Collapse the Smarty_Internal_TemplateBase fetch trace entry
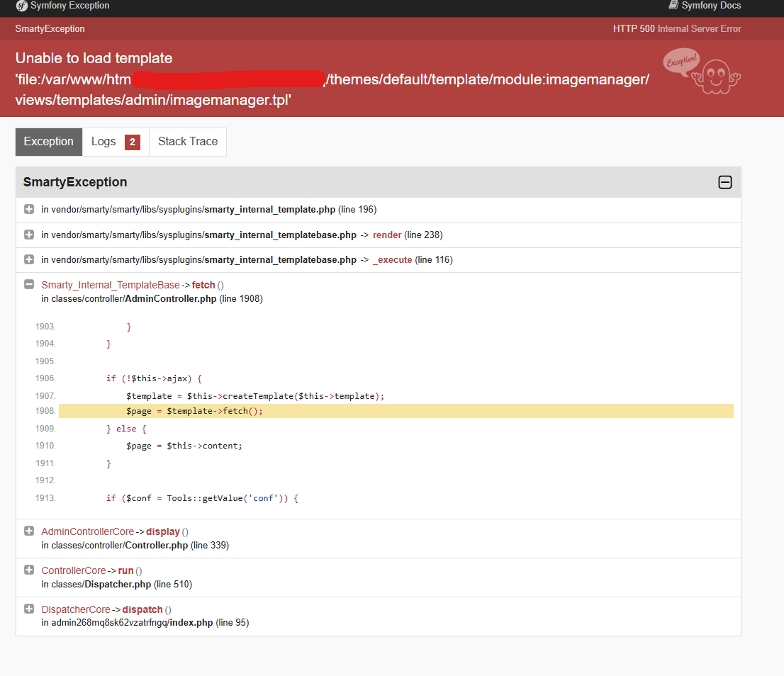The width and height of the screenshot is (784, 676). (x=29, y=285)
